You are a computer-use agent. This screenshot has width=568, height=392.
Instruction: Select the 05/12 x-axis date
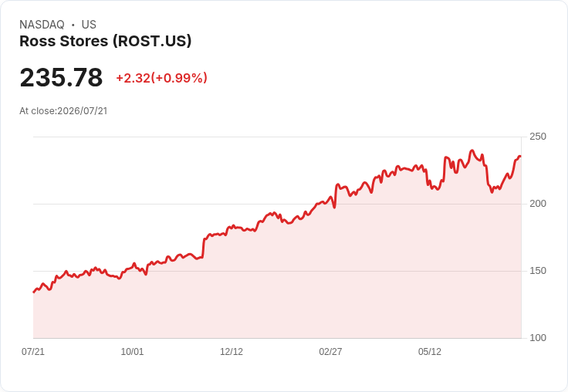tap(430, 351)
